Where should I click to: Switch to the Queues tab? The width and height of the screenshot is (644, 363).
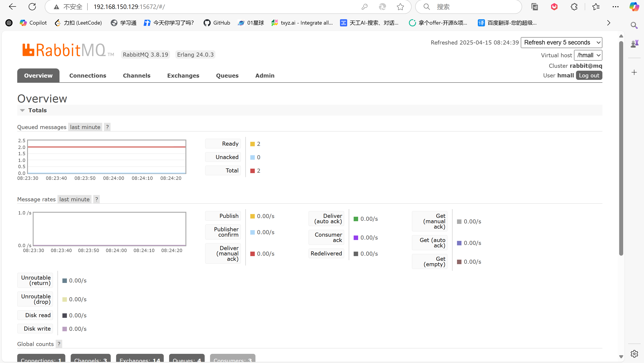pyautogui.click(x=227, y=76)
